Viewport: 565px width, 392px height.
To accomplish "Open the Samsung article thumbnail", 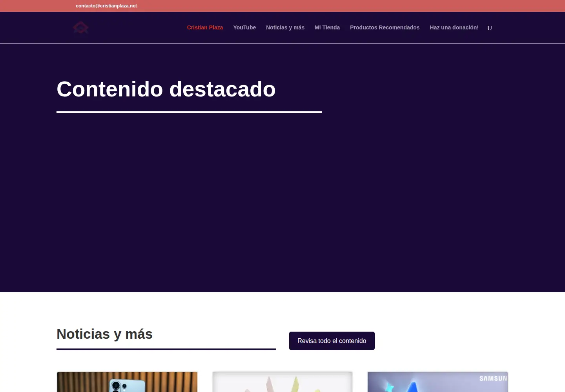I will pos(437,382).
